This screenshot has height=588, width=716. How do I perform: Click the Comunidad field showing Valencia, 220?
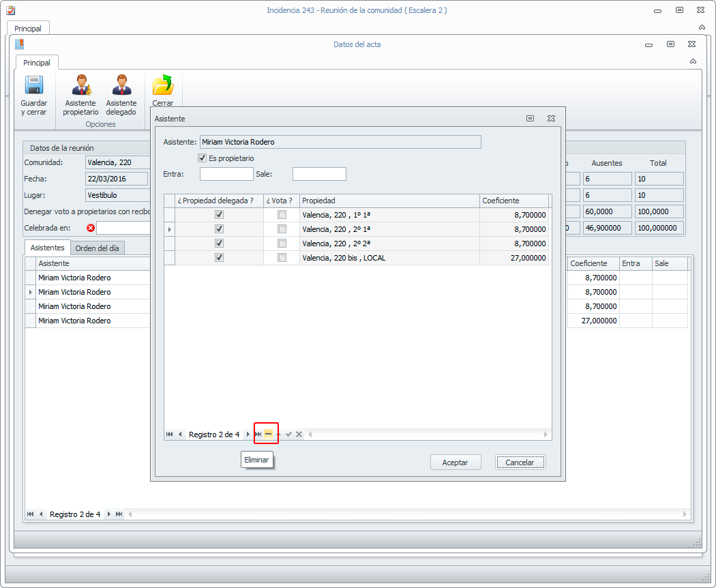tap(118, 162)
